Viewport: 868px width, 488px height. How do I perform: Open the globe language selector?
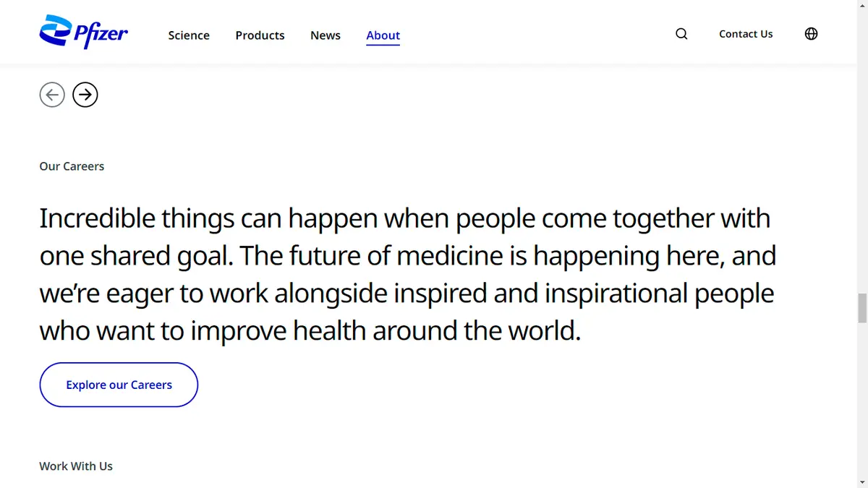coord(811,33)
